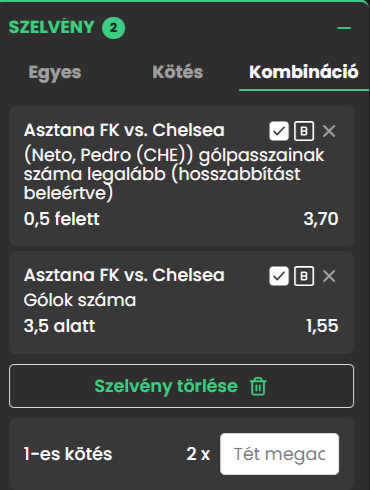The height and width of the screenshot is (490, 370).
Task: Toggle the B banker icon on Gólok száma bet
Action: pyautogui.click(x=304, y=276)
